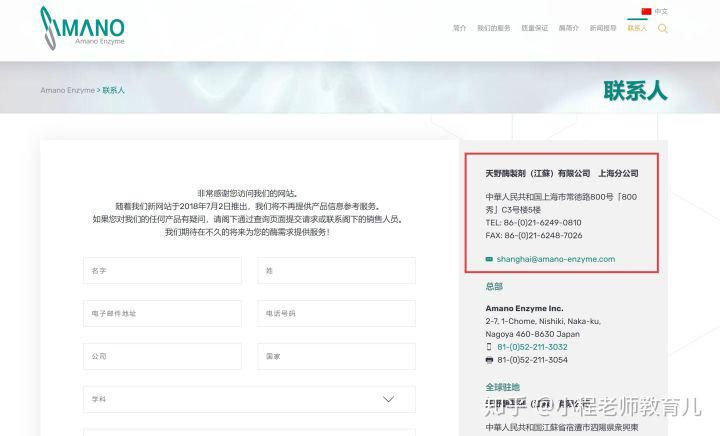Click the 学科 dropdown chevron arrow
The image size is (720, 436).
388,399
